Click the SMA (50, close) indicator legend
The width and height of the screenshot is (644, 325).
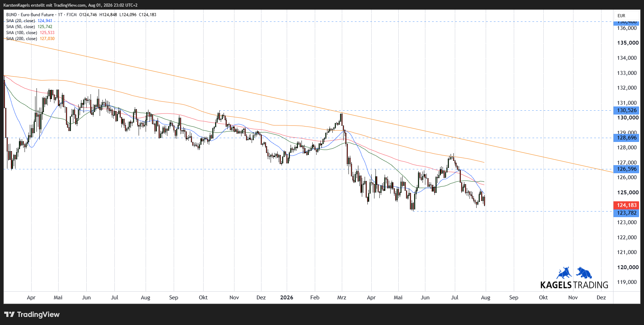[21, 27]
